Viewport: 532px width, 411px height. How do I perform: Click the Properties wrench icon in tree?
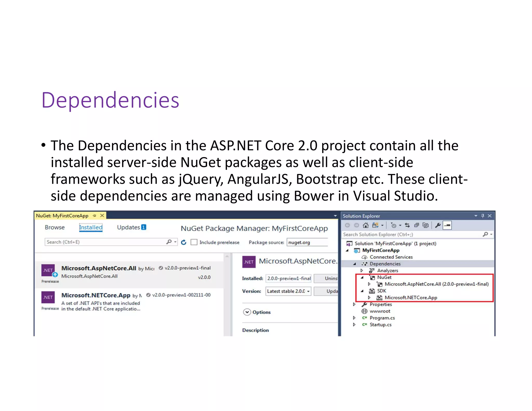[364, 304]
